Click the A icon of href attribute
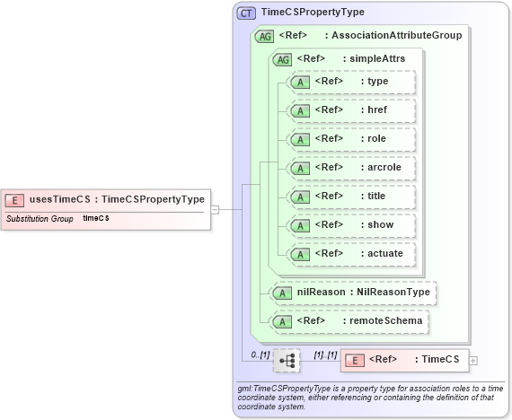 click(300, 110)
